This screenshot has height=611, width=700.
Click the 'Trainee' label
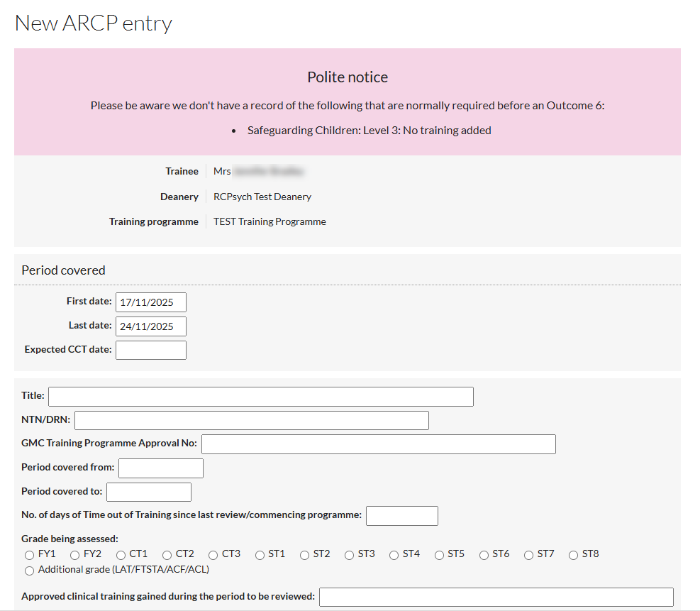[182, 171]
